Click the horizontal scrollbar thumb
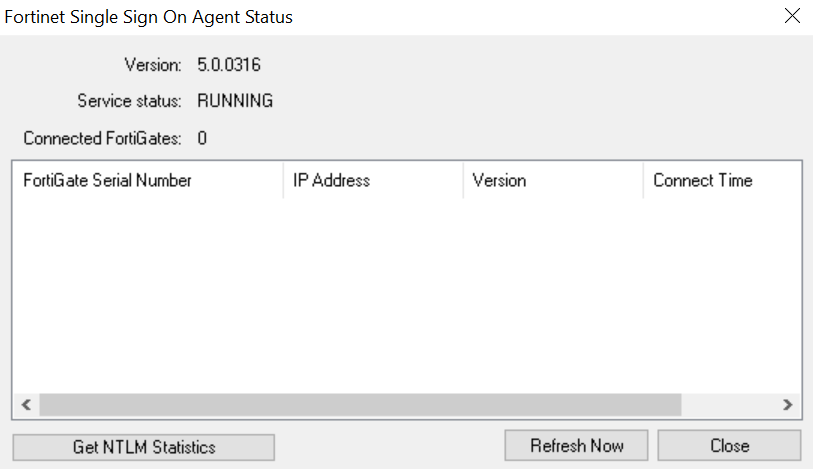 (360, 404)
